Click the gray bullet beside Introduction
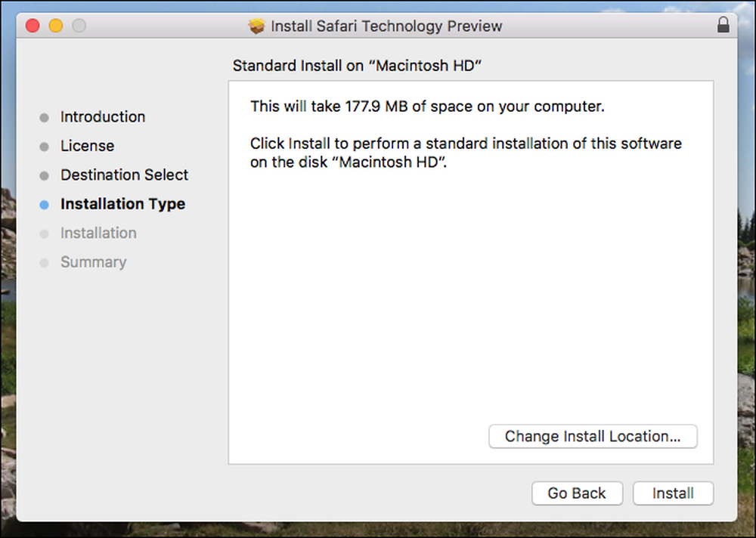The image size is (756, 538). pos(44,118)
